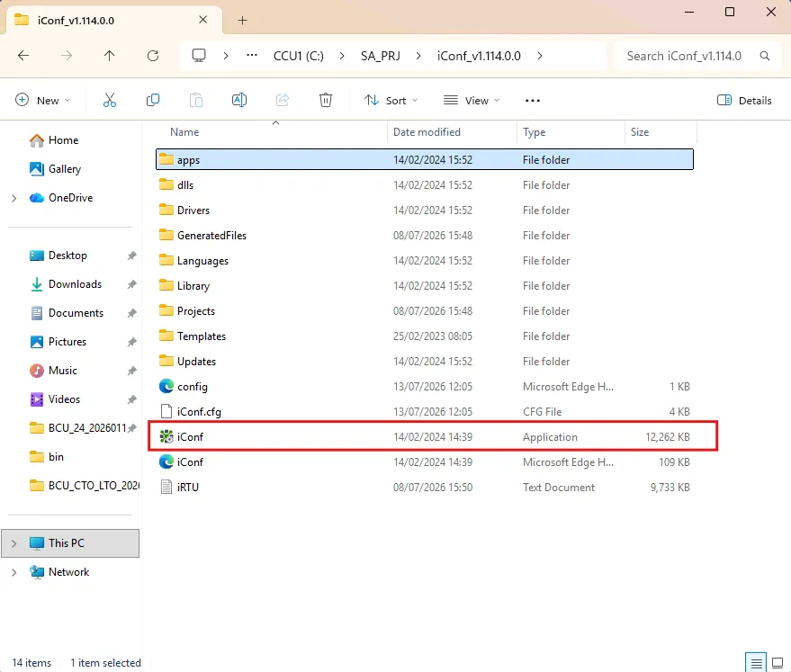Image resolution: width=791 pixels, height=672 pixels.
Task: Expand the Network tree node
Action: click(x=14, y=572)
